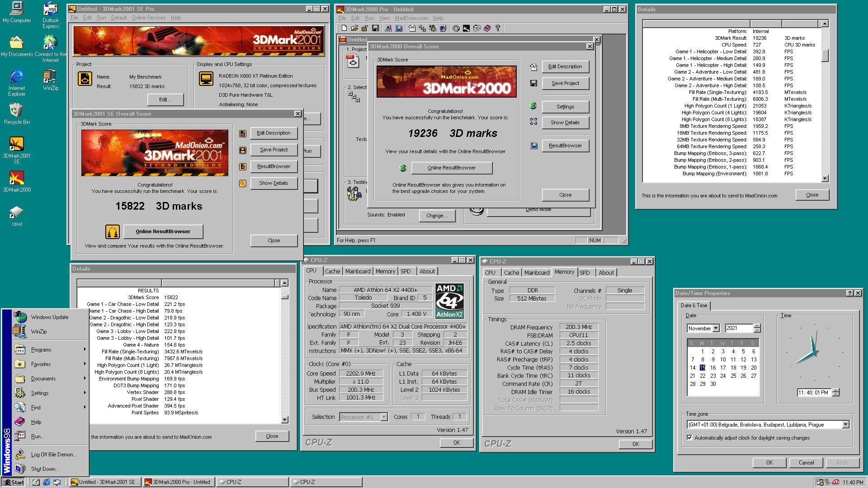868x488 pixels.
Task: Click Change... sounds button in 3DMark2000
Action: coord(436,216)
